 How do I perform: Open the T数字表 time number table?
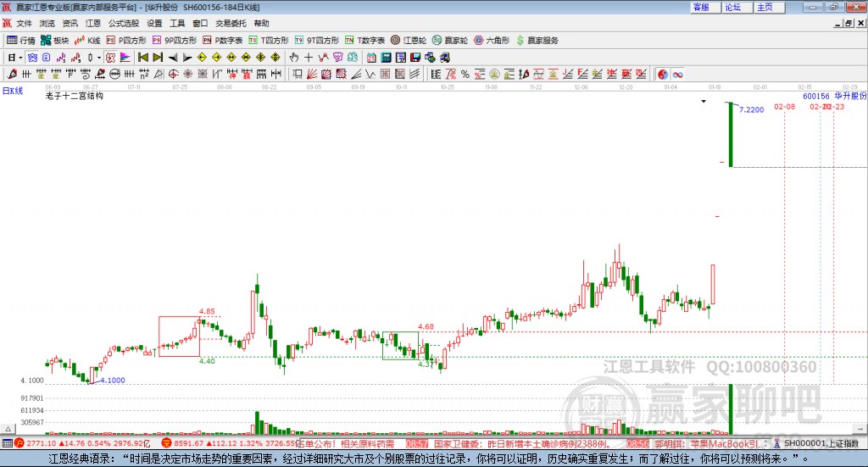[364, 41]
